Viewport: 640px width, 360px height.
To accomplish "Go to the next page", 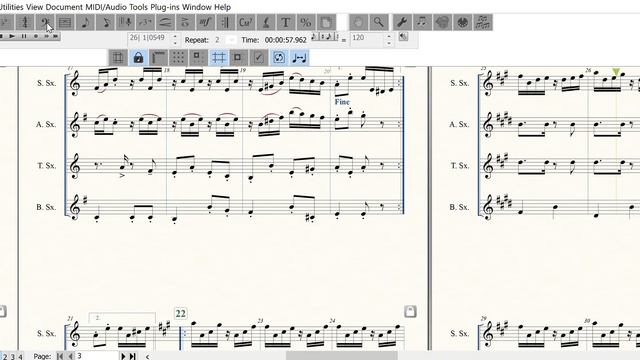I will (x=123, y=356).
